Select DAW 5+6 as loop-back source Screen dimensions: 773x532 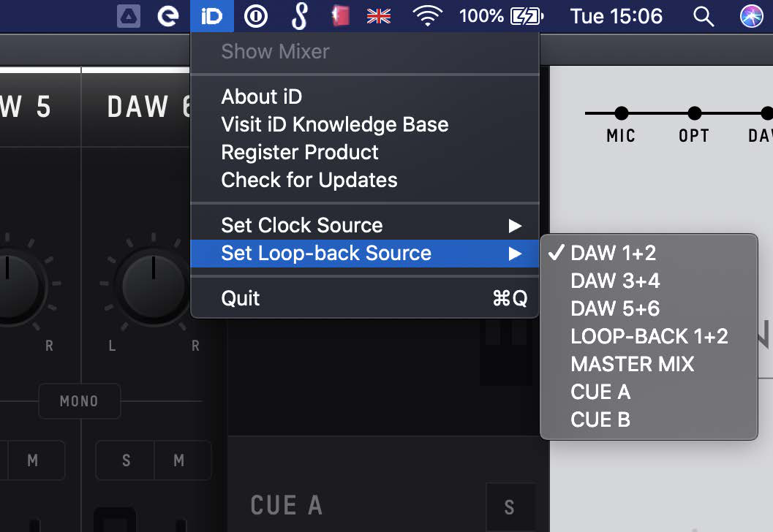pyautogui.click(x=649, y=308)
